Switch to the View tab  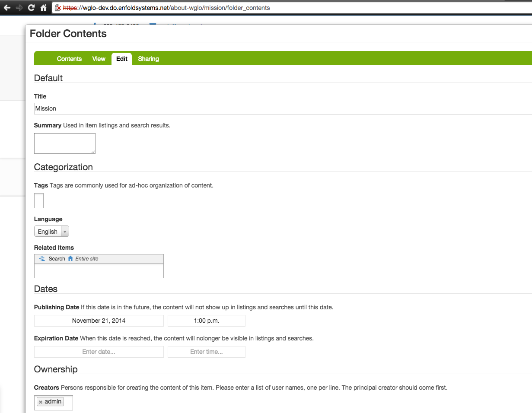click(99, 59)
